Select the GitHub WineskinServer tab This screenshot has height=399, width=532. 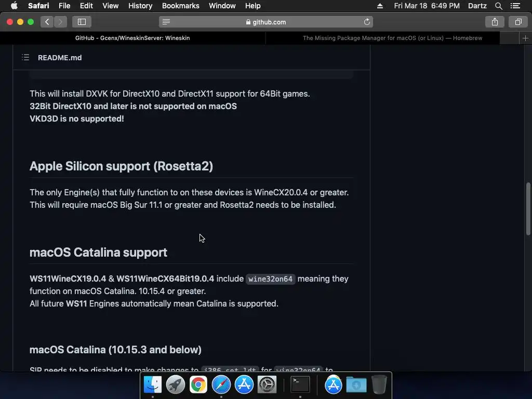point(132,38)
